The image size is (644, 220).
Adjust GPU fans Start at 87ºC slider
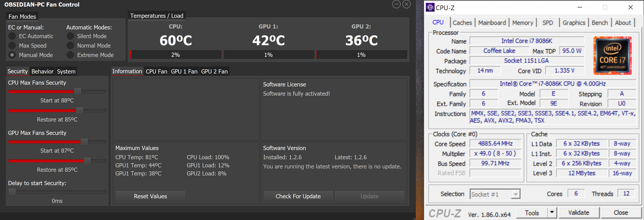coord(84,142)
